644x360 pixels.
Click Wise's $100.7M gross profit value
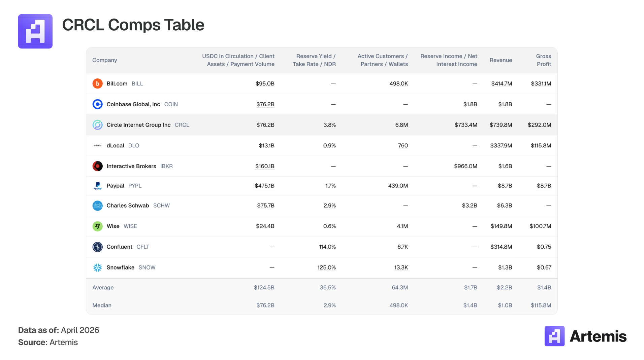click(540, 226)
